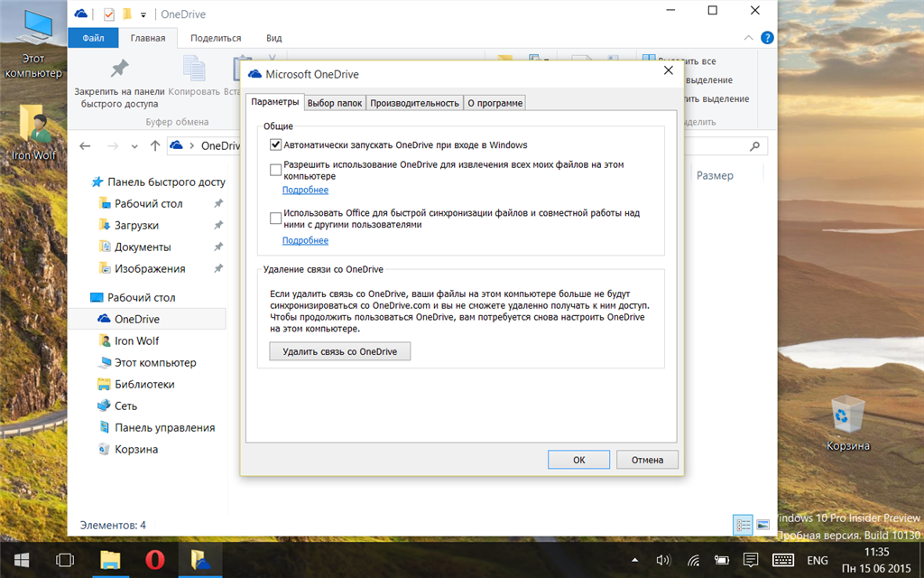
Task: Open the Подробнее link under Office option
Action: [x=305, y=240]
